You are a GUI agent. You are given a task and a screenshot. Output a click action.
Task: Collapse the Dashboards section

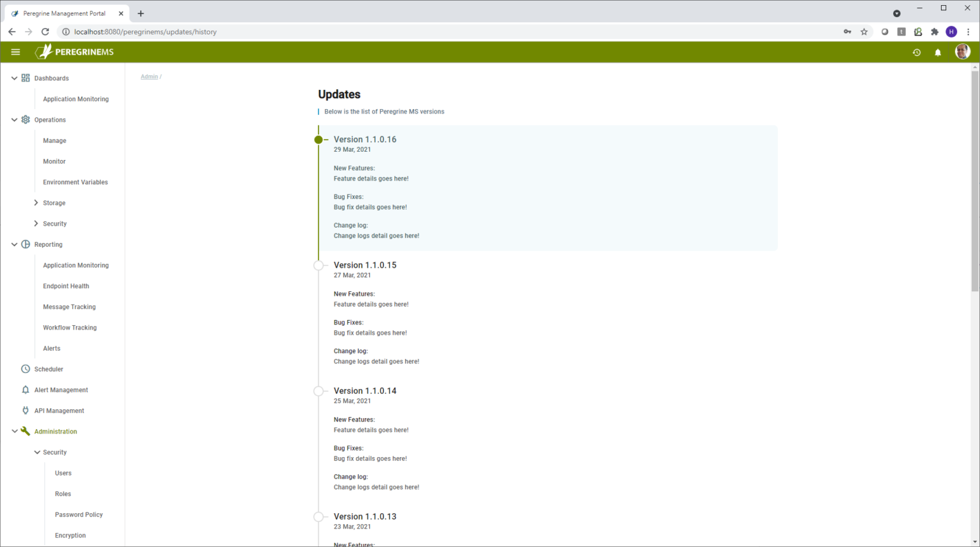pos(14,78)
